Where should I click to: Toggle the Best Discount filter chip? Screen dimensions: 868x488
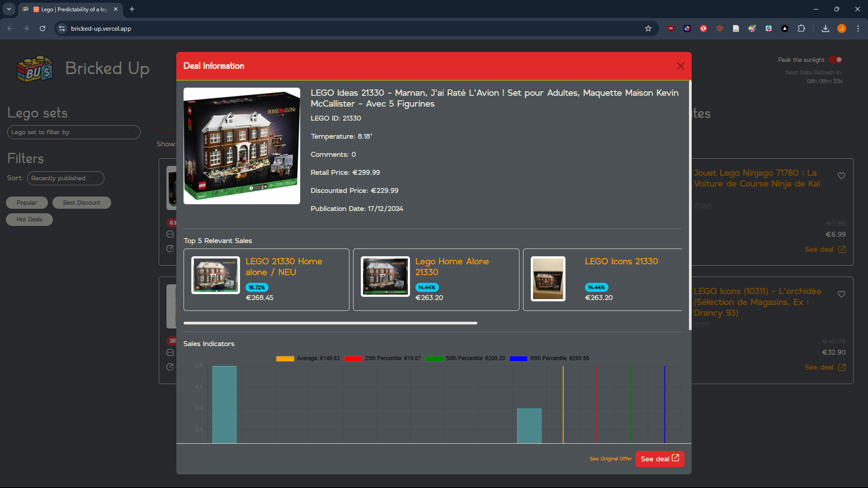tap(81, 202)
